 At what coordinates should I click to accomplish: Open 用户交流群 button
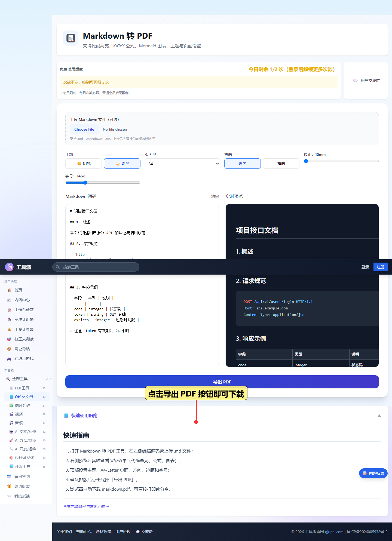(x=366, y=81)
